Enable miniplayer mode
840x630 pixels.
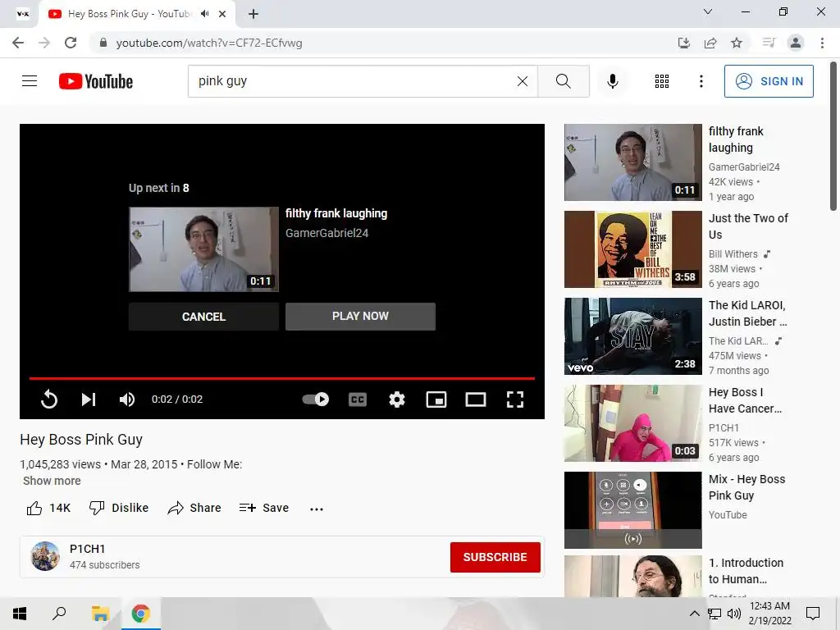coord(436,399)
